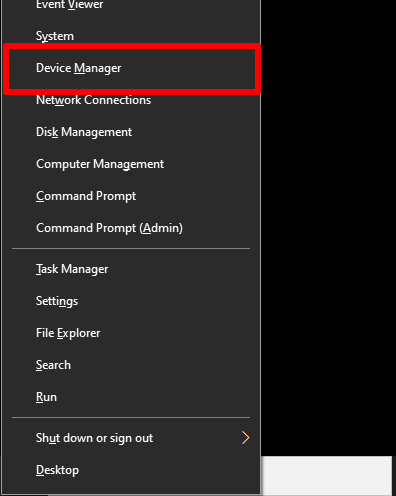Screen dimensions: 396x496
Task: Open Event Viewer from the menu
Action: [x=131, y=5]
